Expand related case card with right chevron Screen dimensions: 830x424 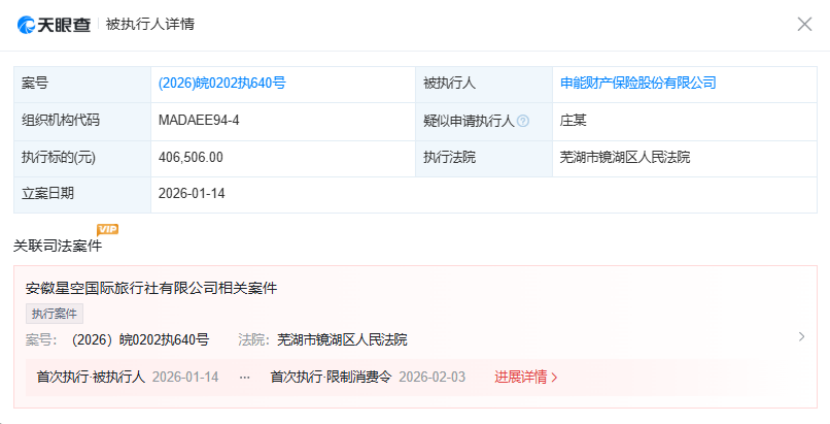click(801, 337)
